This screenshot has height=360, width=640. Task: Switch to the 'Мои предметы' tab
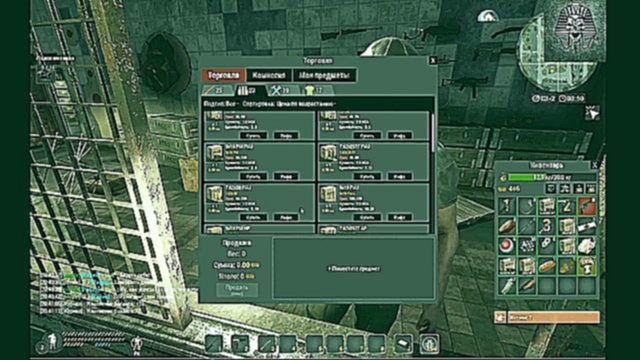coord(324,75)
